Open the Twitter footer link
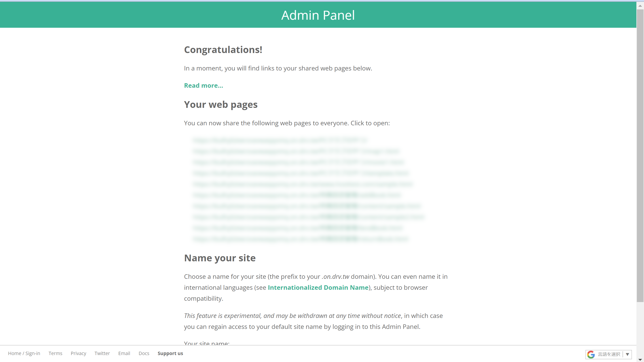Screen dimensions: 644x362 [x=102, y=353]
